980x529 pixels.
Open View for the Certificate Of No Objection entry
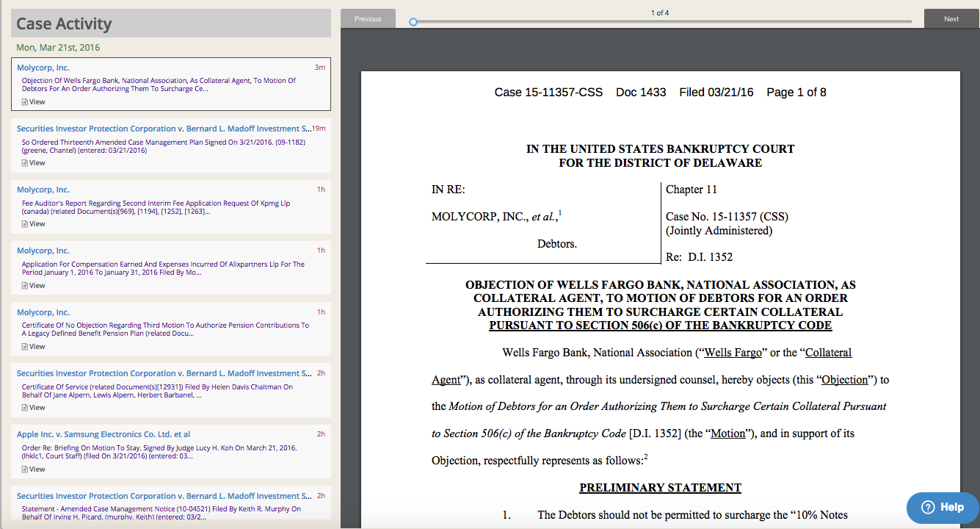coord(33,347)
